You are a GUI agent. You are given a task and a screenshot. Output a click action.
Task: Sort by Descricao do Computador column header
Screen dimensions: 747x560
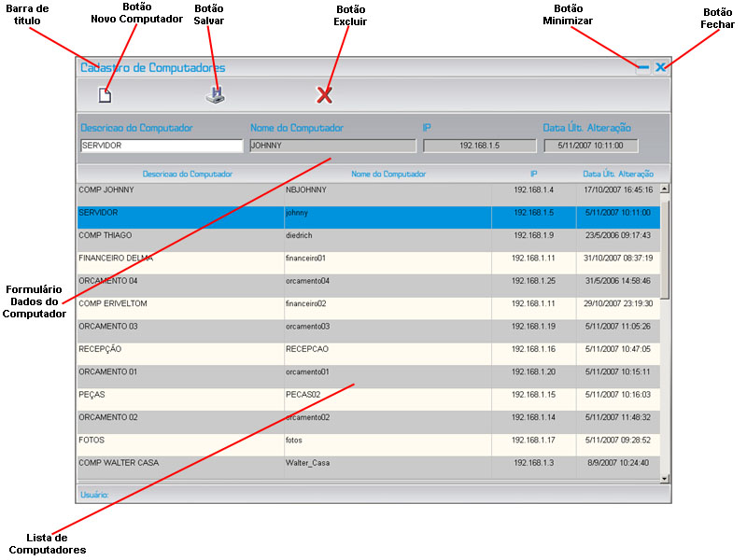click(x=187, y=174)
